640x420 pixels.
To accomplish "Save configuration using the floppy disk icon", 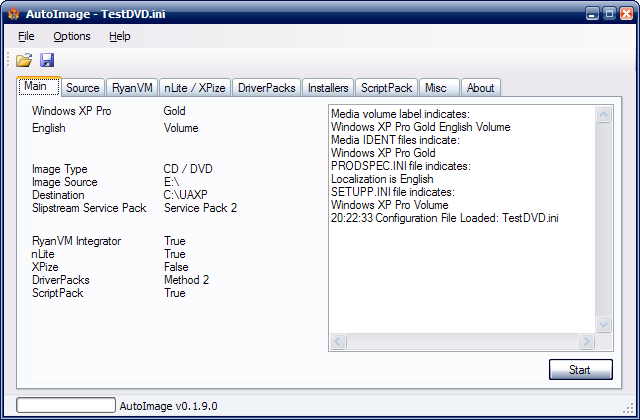I will point(47,60).
